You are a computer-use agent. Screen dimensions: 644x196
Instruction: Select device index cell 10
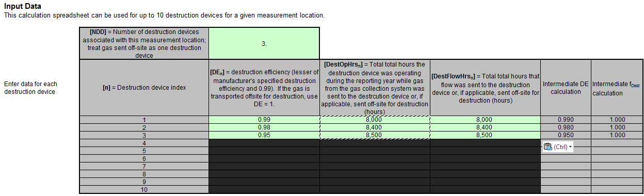point(144,189)
